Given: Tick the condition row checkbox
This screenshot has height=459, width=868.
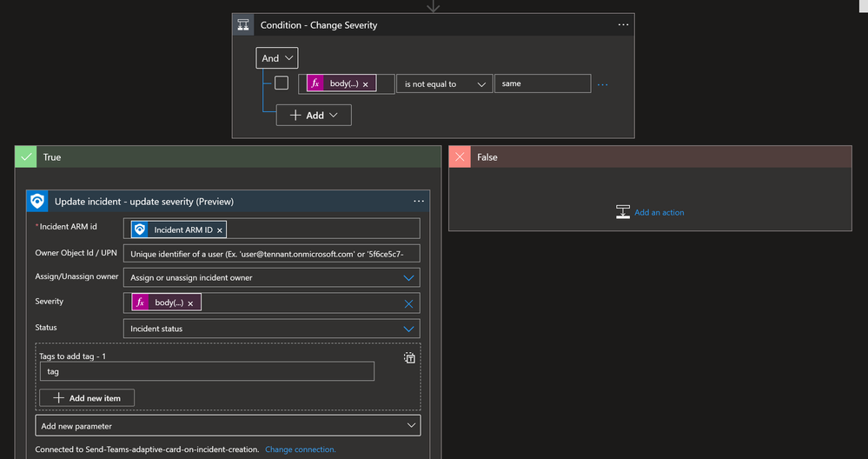Looking at the screenshot, I should pyautogui.click(x=282, y=83).
